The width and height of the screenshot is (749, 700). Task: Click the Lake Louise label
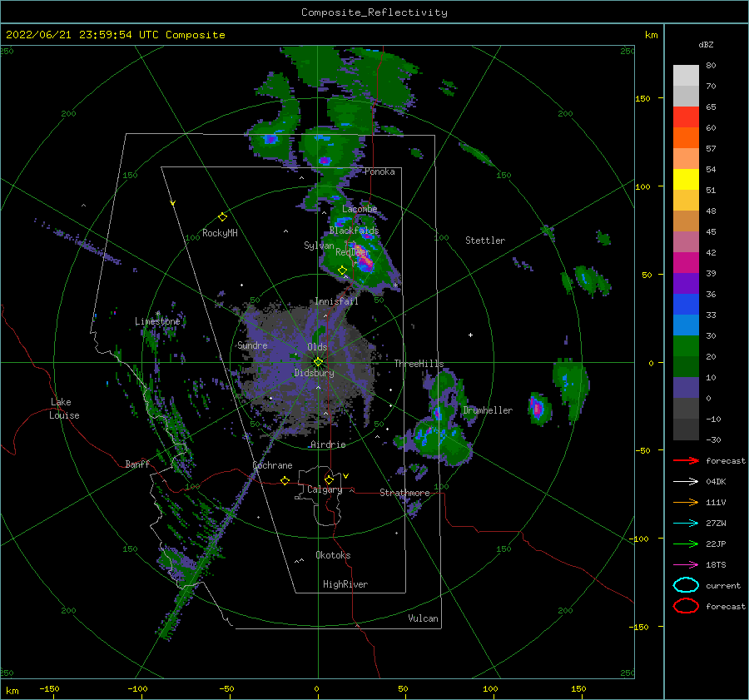(x=64, y=409)
